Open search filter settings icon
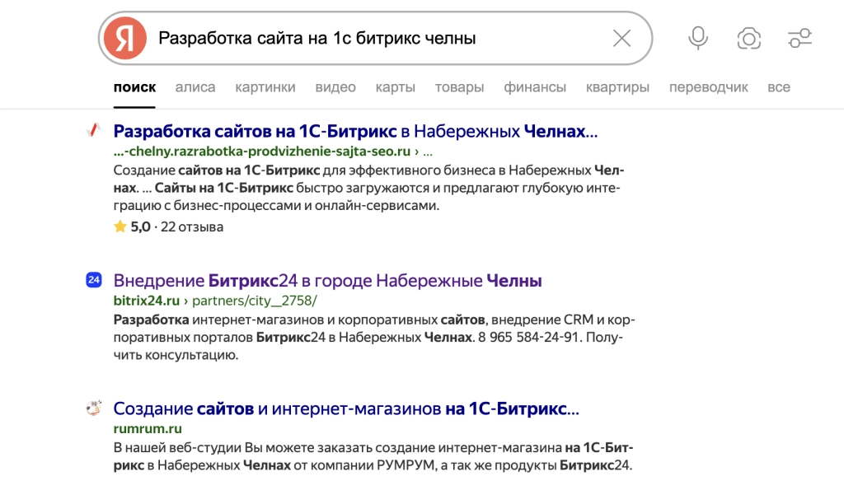Image resolution: width=844 pixels, height=504 pixels. [799, 38]
